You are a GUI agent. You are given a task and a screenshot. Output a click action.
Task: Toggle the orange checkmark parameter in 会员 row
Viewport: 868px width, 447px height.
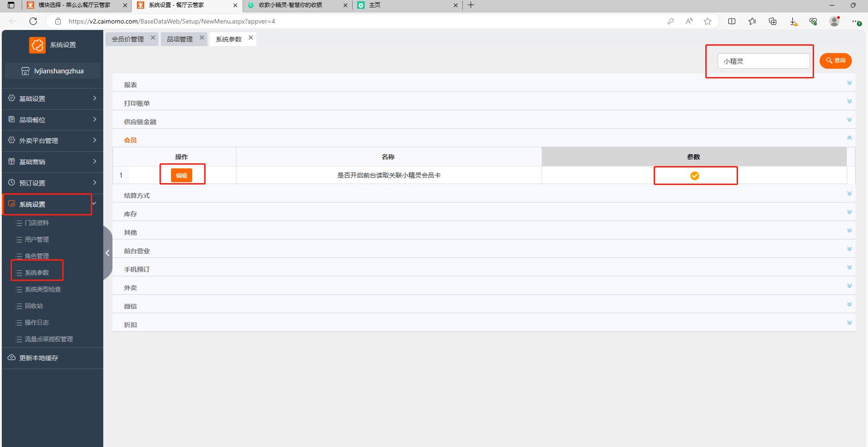(694, 175)
